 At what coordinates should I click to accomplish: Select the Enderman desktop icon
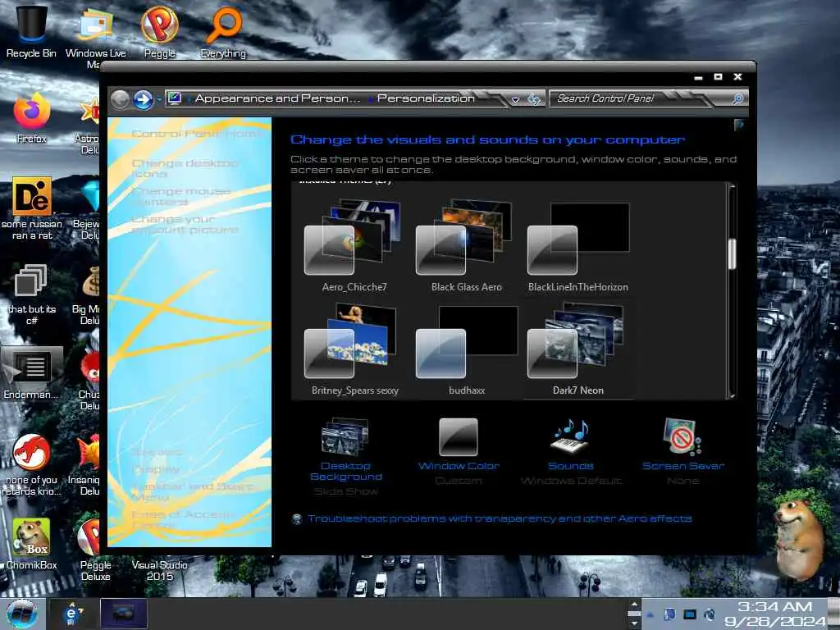click(31, 373)
